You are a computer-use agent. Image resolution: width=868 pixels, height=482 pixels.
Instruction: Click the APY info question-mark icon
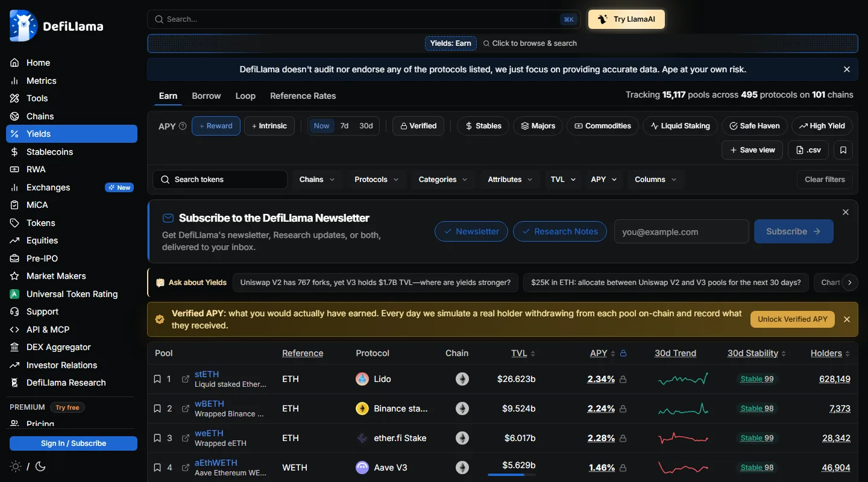tap(183, 127)
